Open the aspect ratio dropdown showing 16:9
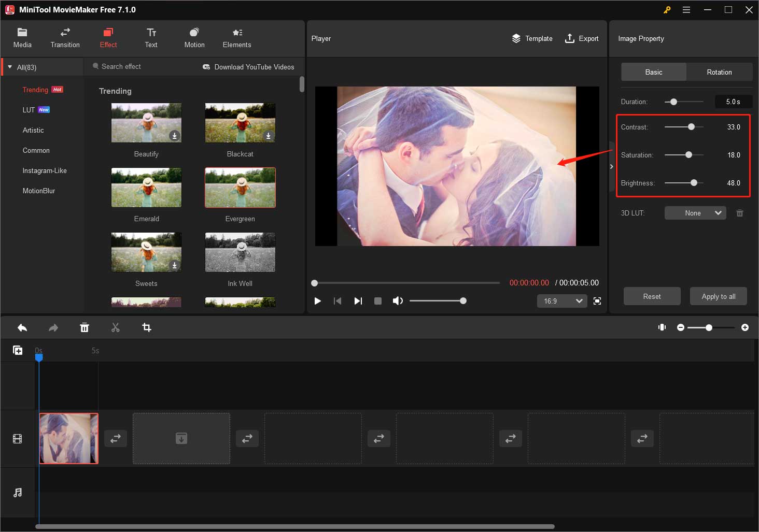Viewport: 759px width, 532px height. point(561,301)
